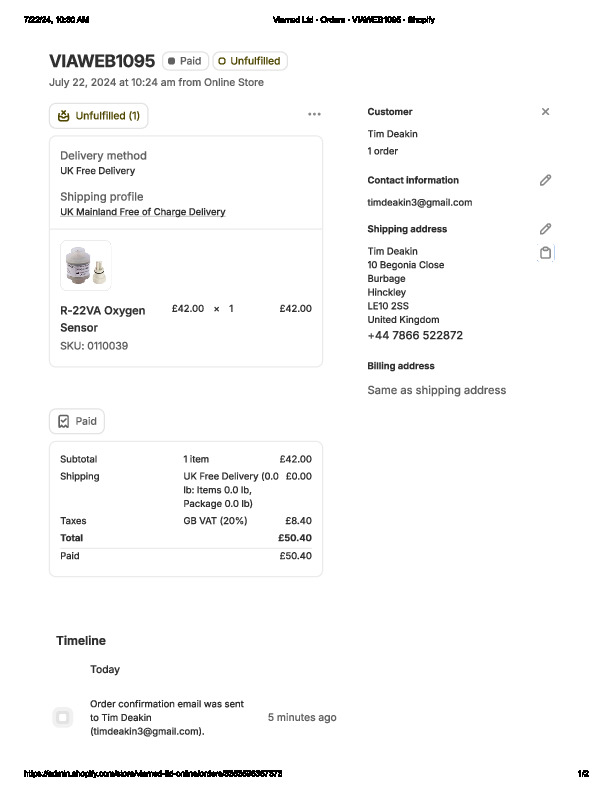Click the Unfulfilled status badge in header
This screenshot has width=612, height=792.
[x=250, y=61]
